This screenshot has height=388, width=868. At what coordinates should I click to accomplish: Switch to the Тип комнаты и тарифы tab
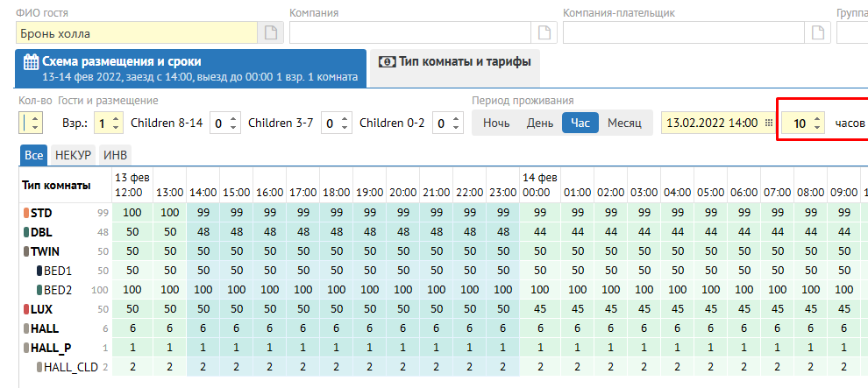pyautogui.click(x=455, y=62)
